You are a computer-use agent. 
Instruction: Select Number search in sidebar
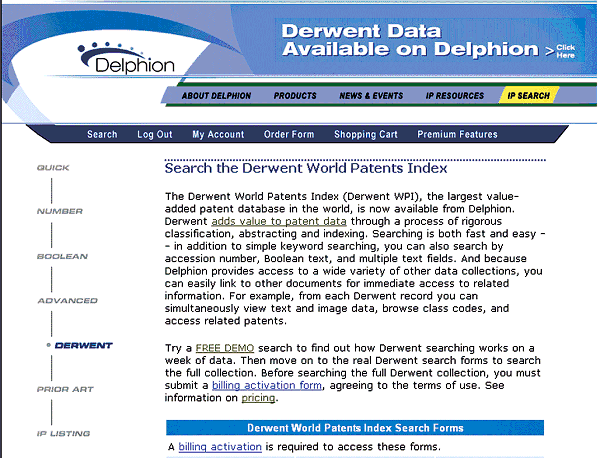click(60, 211)
